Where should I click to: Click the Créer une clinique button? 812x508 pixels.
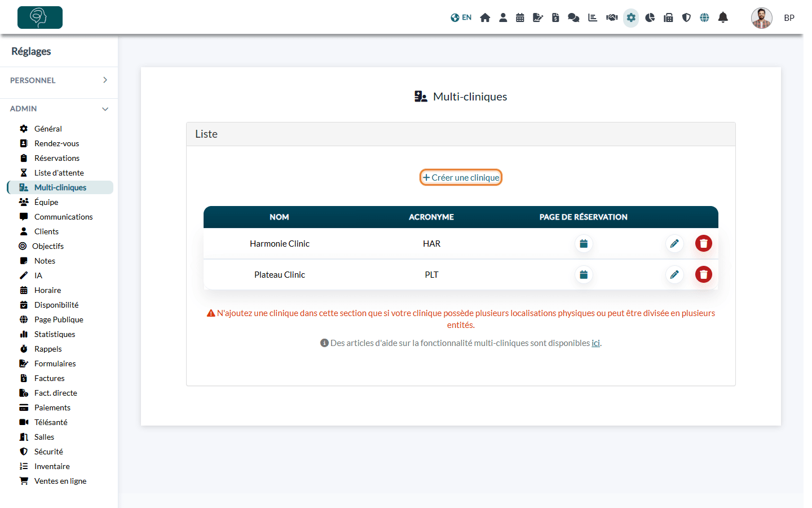pos(461,177)
